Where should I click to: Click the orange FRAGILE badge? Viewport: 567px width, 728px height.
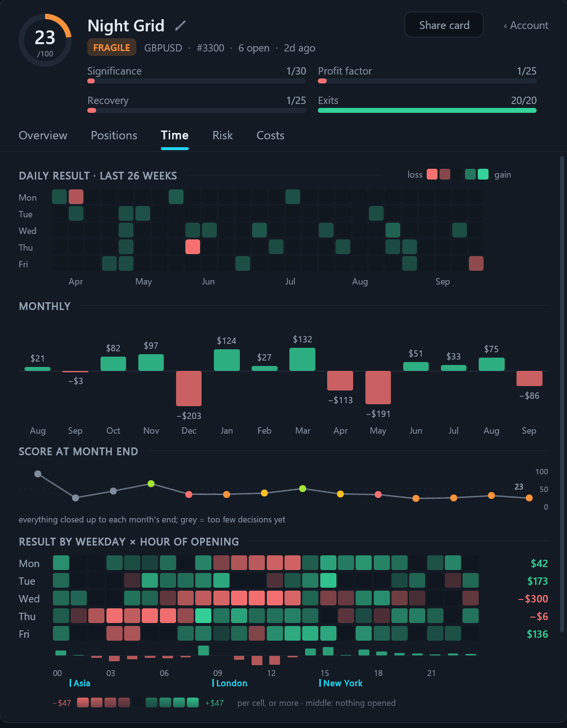(112, 48)
